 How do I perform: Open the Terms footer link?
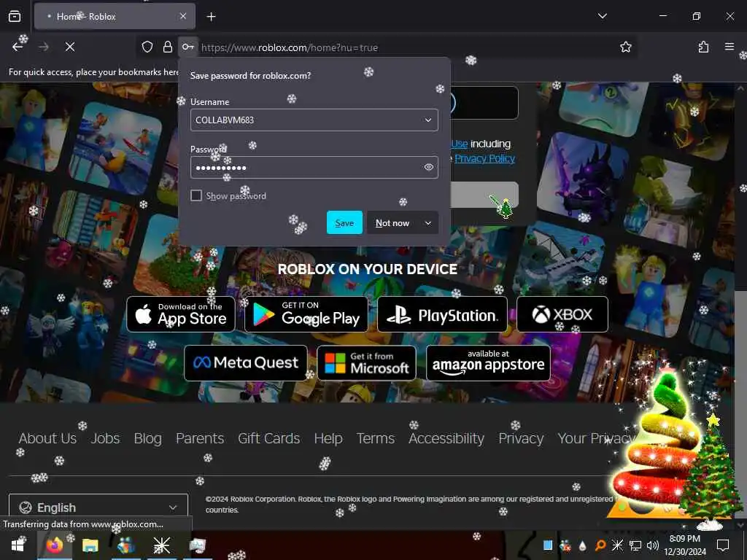click(x=376, y=438)
